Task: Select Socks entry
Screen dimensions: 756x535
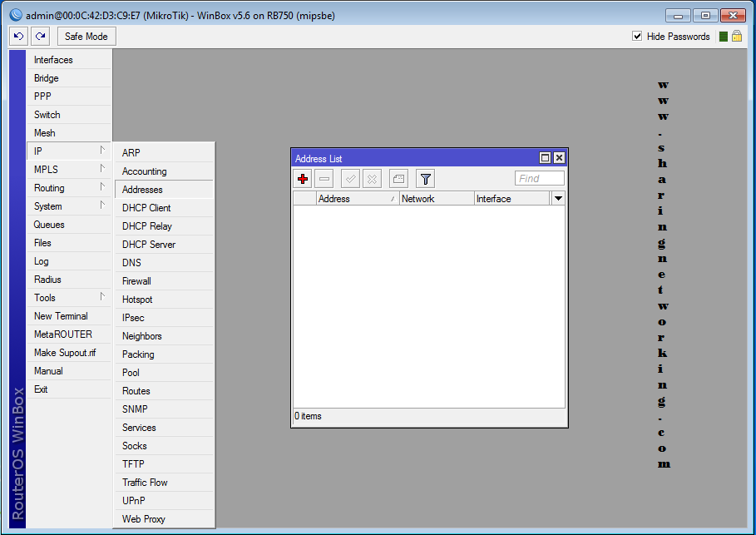Action: coord(164,446)
